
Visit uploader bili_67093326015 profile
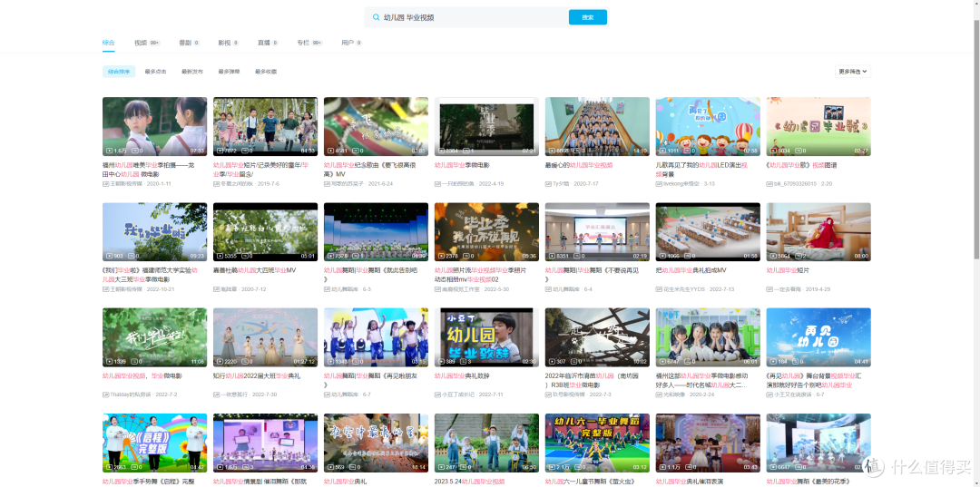(795, 184)
